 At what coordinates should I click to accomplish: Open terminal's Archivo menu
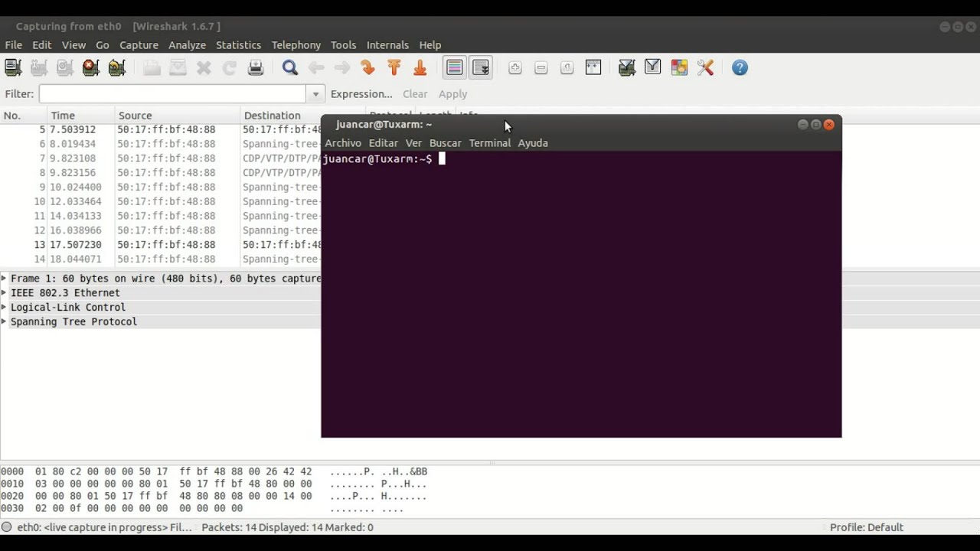coord(343,143)
